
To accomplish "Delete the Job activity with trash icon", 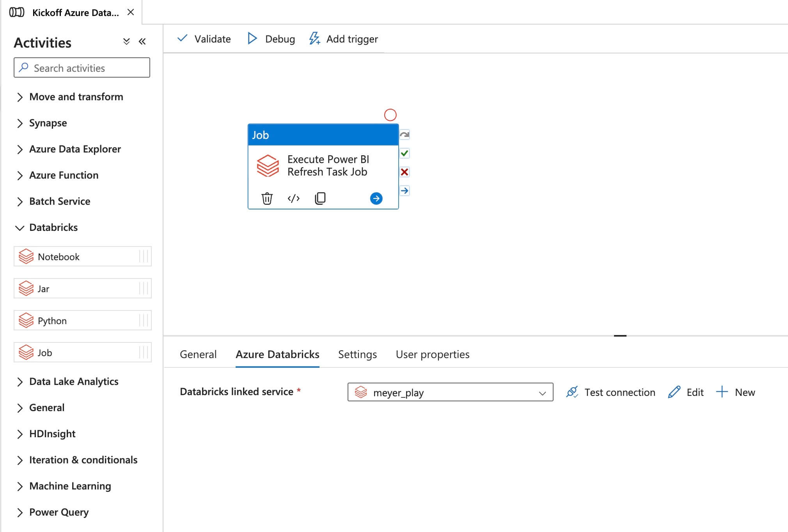I will pyautogui.click(x=267, y=199).
